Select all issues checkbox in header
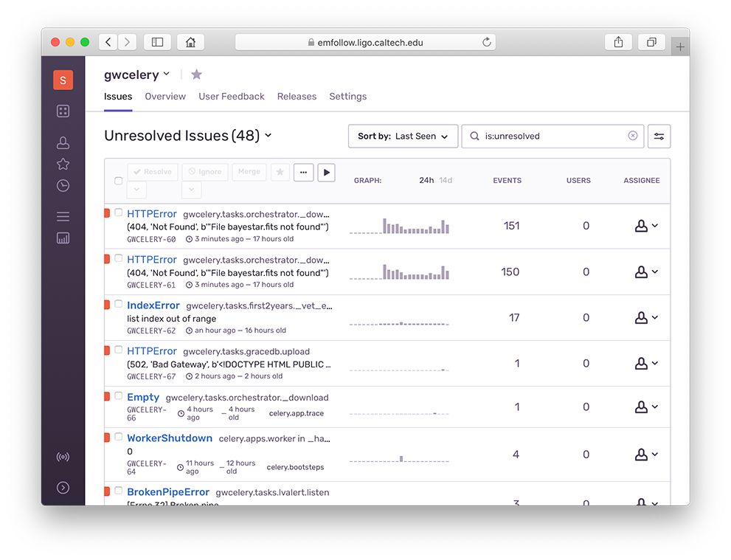Image resolution: width=731 pixels, height=560 pixels. (x=119, y=181)
